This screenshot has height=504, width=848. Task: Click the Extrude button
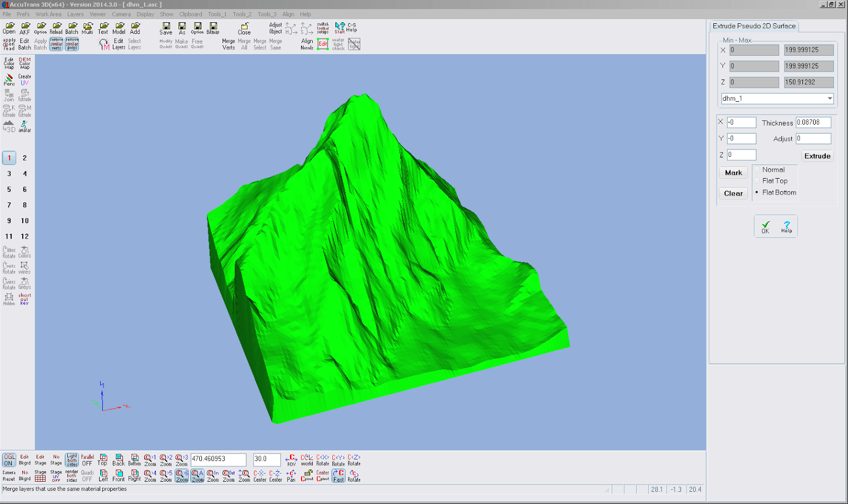tap(817, 155)
